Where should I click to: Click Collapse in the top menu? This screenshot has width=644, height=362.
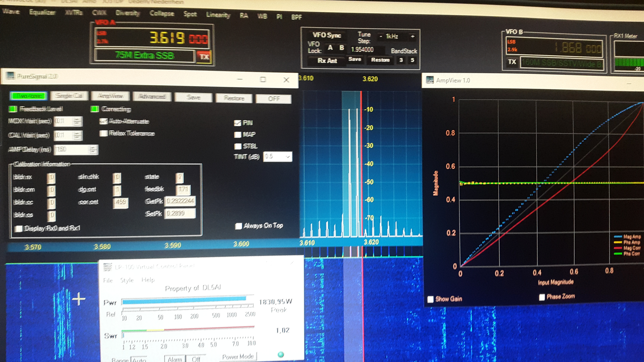tap(162, 14)
